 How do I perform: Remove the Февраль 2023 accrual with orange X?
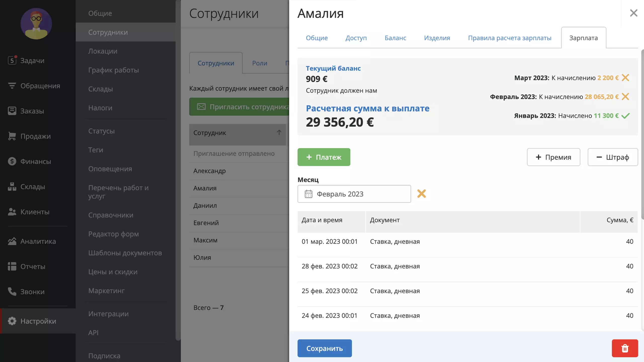625,97
